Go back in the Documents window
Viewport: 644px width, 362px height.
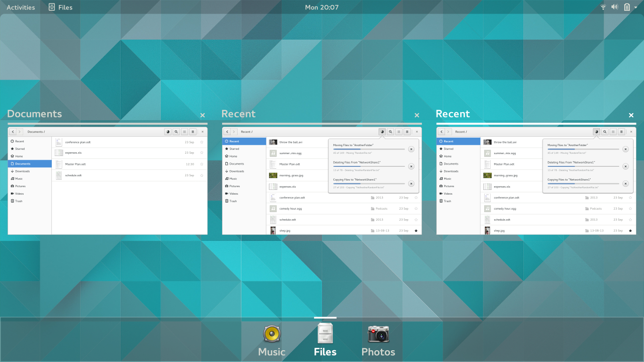pyautogui.click(x=13, y=132)
